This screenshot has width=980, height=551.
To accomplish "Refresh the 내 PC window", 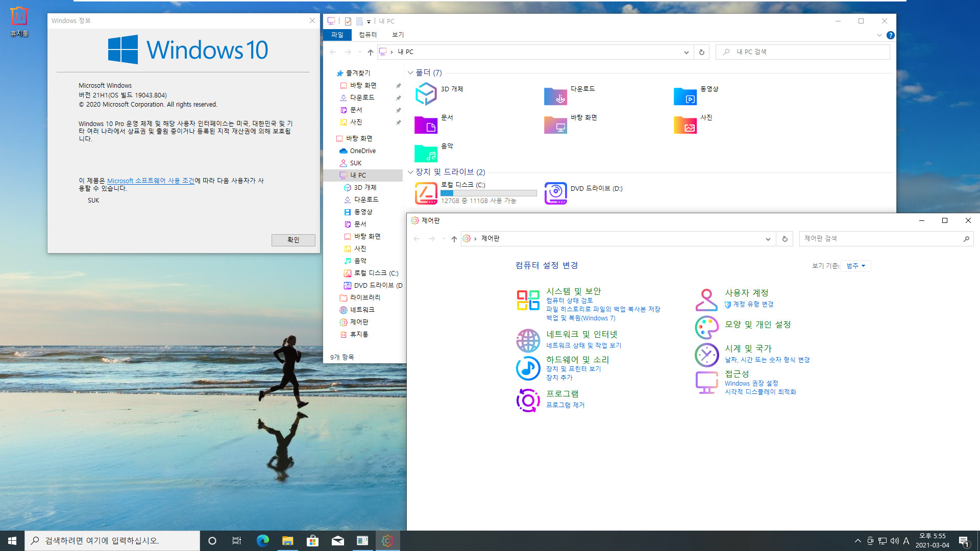I will 702,52.
